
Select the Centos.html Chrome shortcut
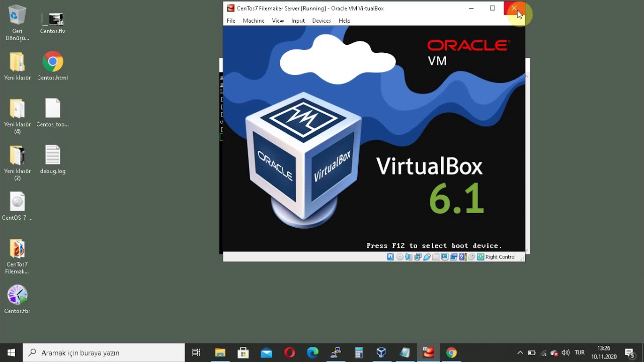(x=53, y=66)
